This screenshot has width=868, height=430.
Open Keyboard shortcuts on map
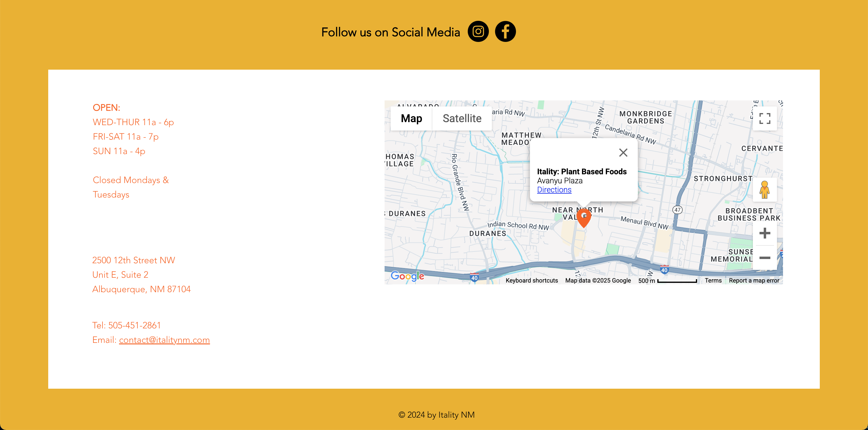531,281
